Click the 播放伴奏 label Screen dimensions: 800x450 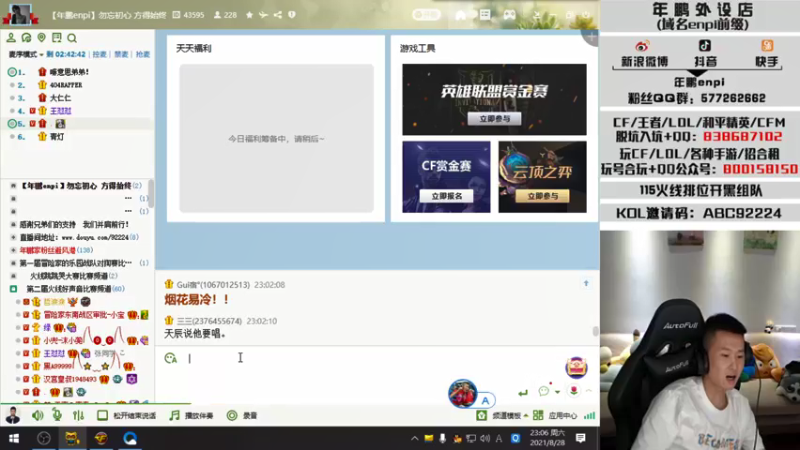coord(198,416)
